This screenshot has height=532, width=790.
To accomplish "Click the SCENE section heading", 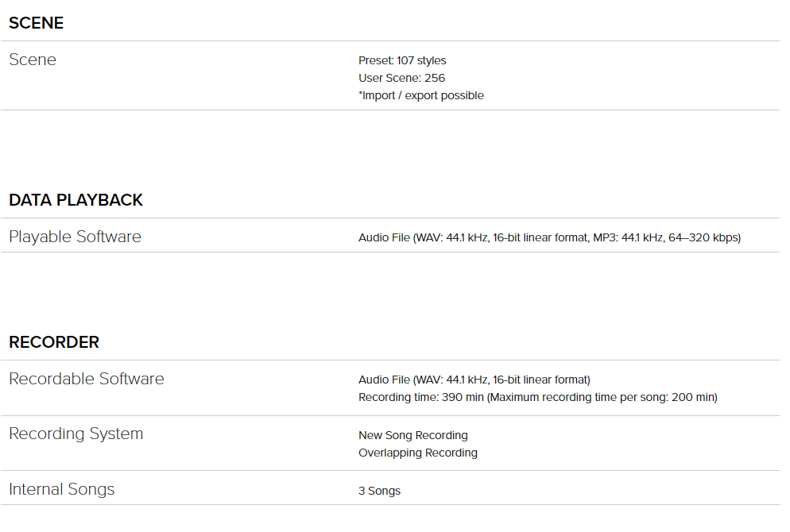I will coord(37,23).
